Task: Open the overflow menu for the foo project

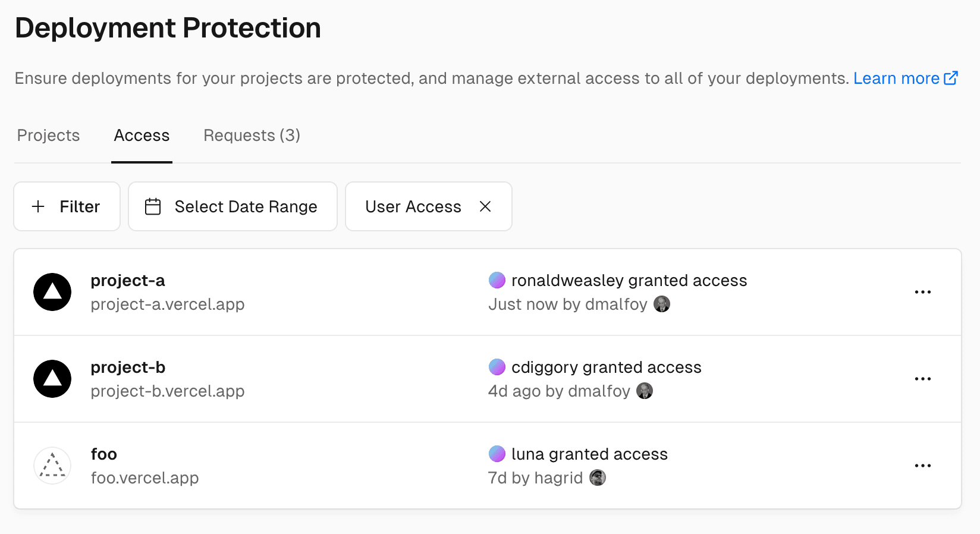Action: point(922,466)
